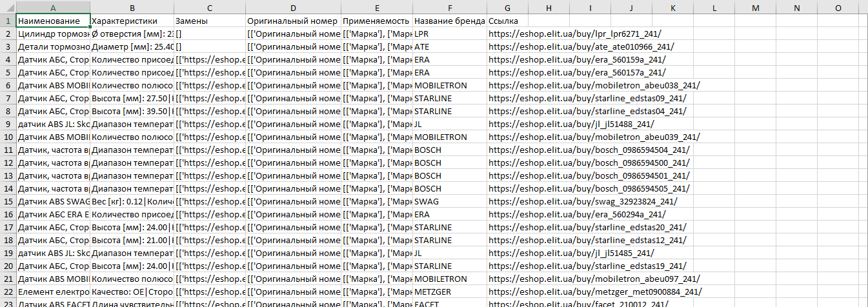Click link cell jl_jl51488_241
868x307 pixels.
571,124
